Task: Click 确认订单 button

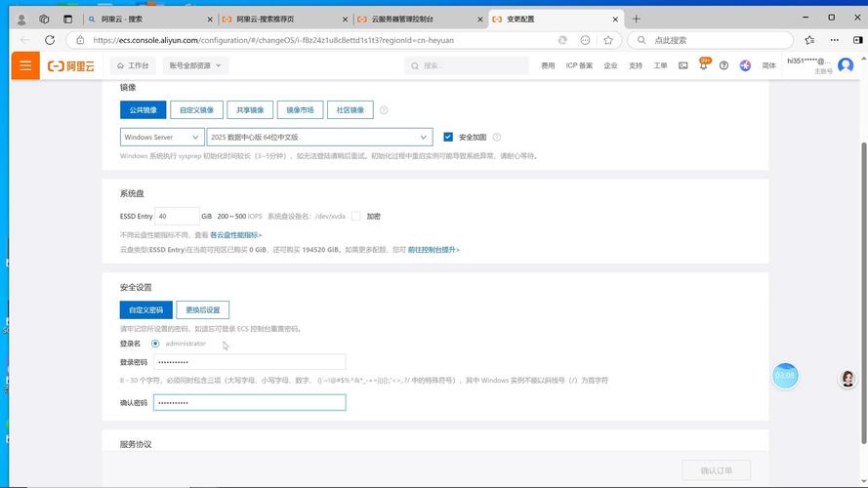Action: click(x=717, y=470)
